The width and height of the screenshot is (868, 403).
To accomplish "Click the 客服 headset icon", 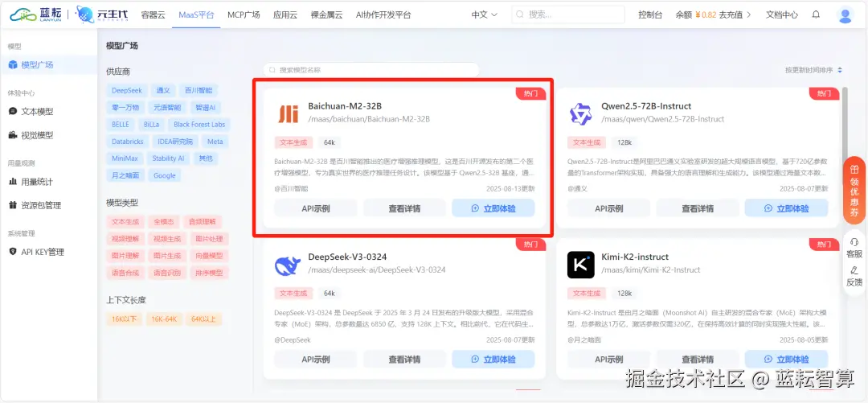I will (x=854, y=242).
